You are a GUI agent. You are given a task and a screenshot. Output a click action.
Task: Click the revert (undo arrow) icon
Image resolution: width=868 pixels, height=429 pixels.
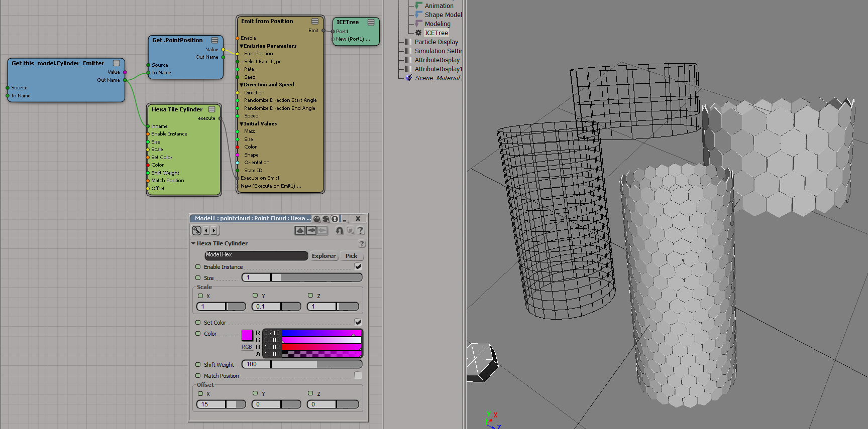click(x=340, y=230)
